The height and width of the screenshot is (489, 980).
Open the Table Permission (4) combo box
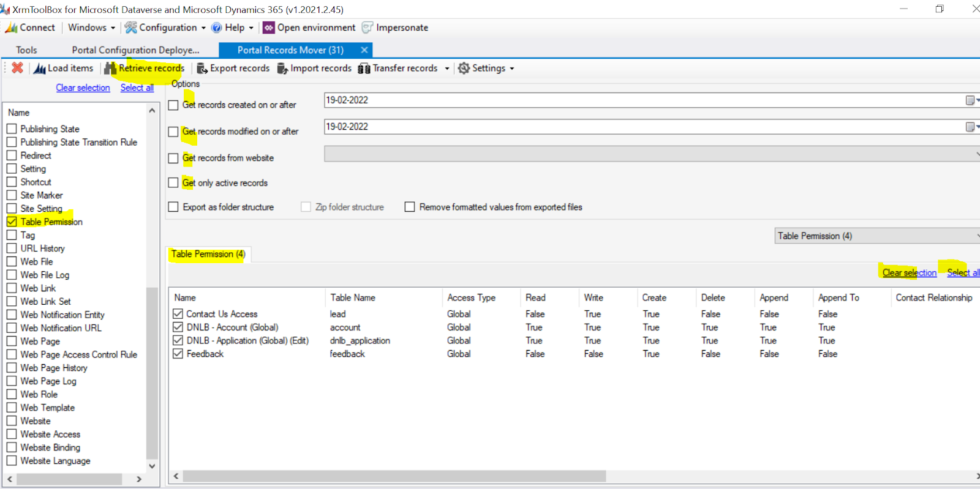click(x=877, y=236)
